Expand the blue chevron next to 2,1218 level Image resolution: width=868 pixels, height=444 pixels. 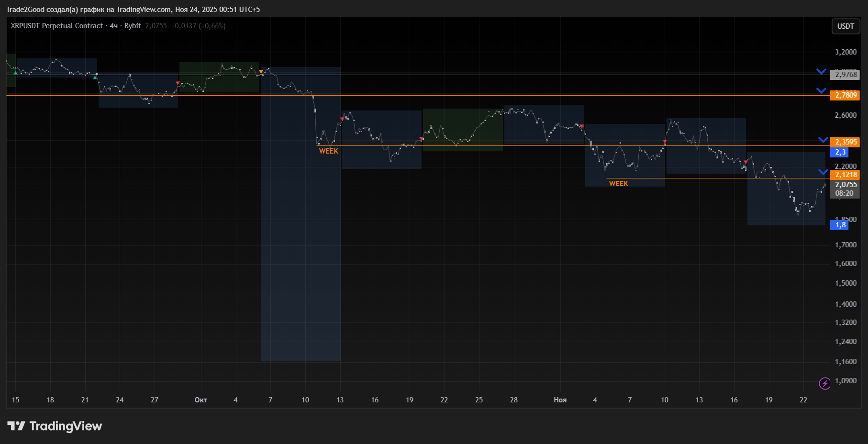point(823,172)
